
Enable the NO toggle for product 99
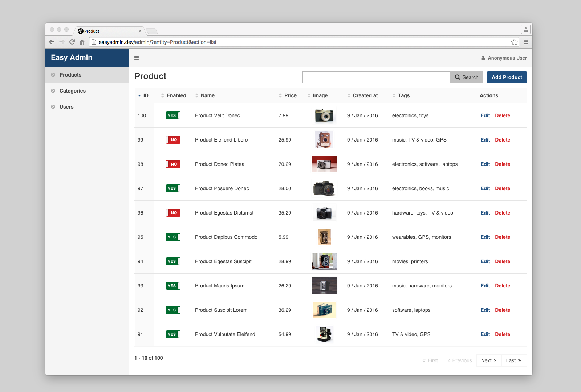(x=173, y=140)
